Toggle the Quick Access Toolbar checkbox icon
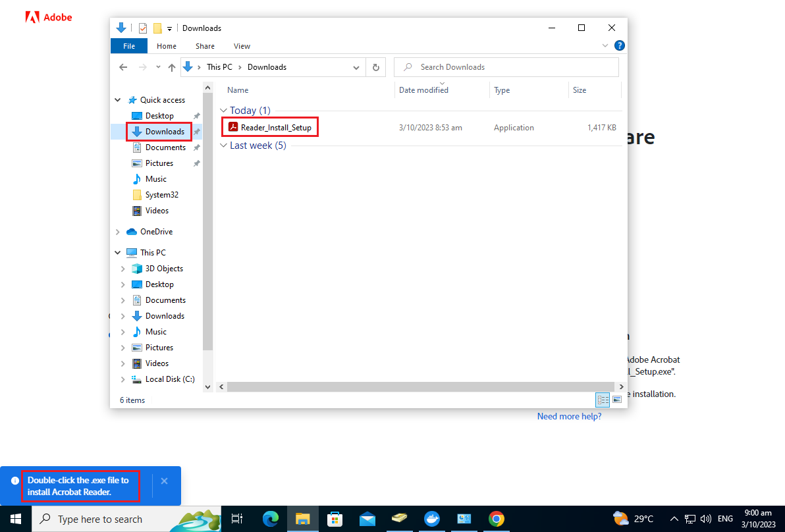This screenshot has width=785, height=532. tap(142, 28)
